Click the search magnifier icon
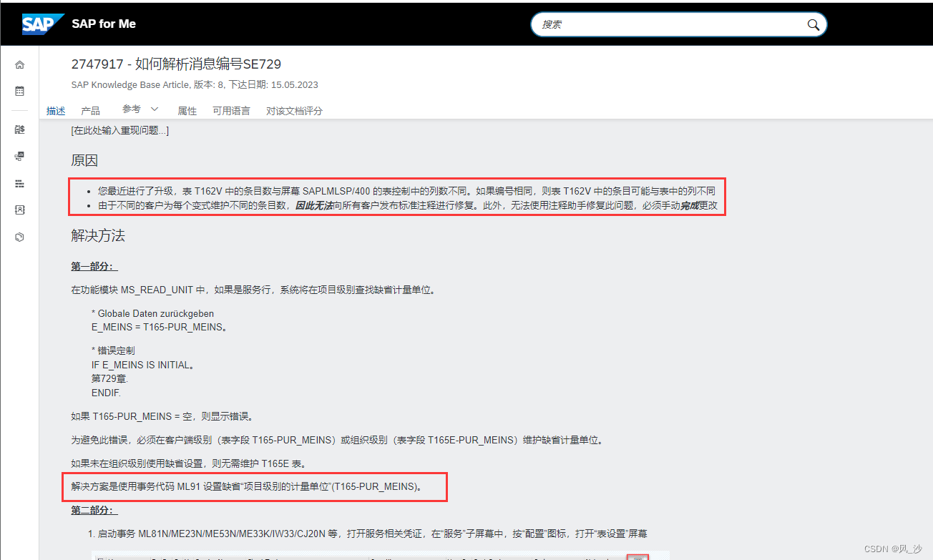 tap(813, 24)
